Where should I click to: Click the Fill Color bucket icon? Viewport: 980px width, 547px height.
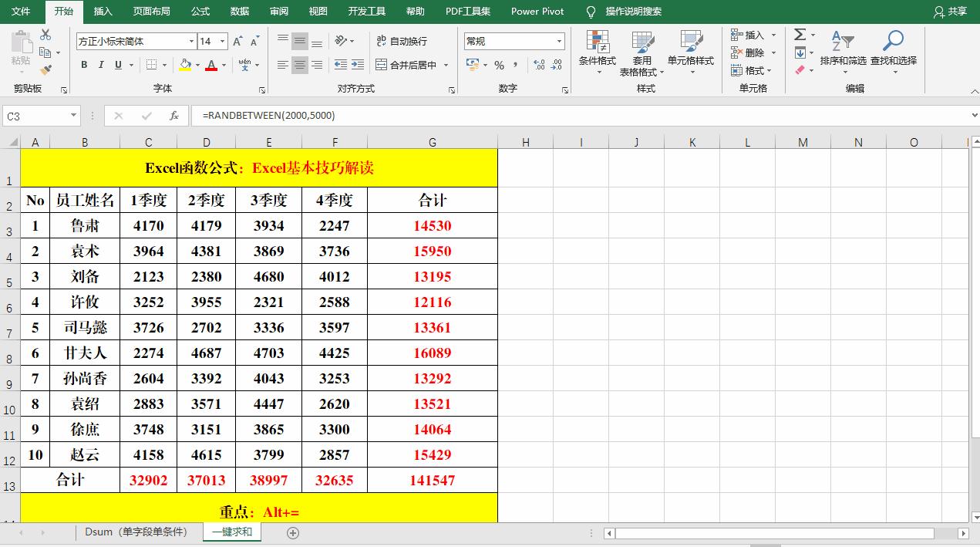point(185,65)
